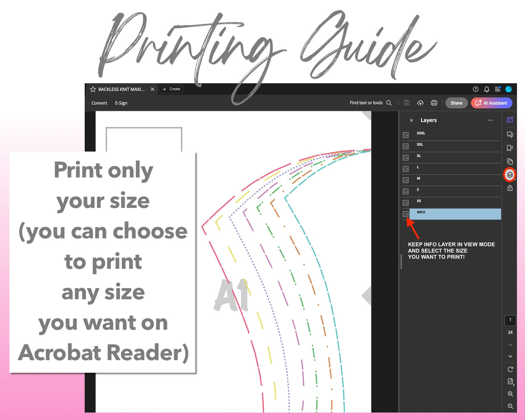Open the E-Sign menu
Image resolution: width=525 pixels, height=420 pixels.
click(121, 103)
